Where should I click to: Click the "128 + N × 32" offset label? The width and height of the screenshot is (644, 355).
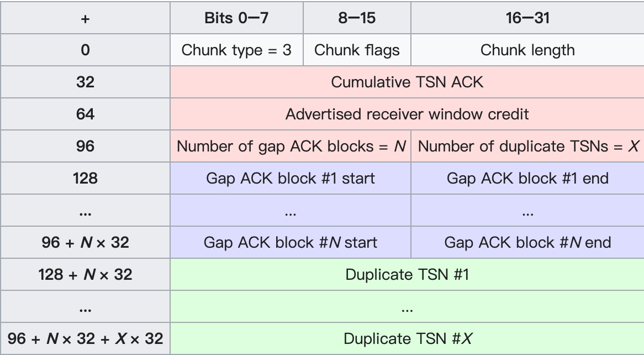[85, 275]
